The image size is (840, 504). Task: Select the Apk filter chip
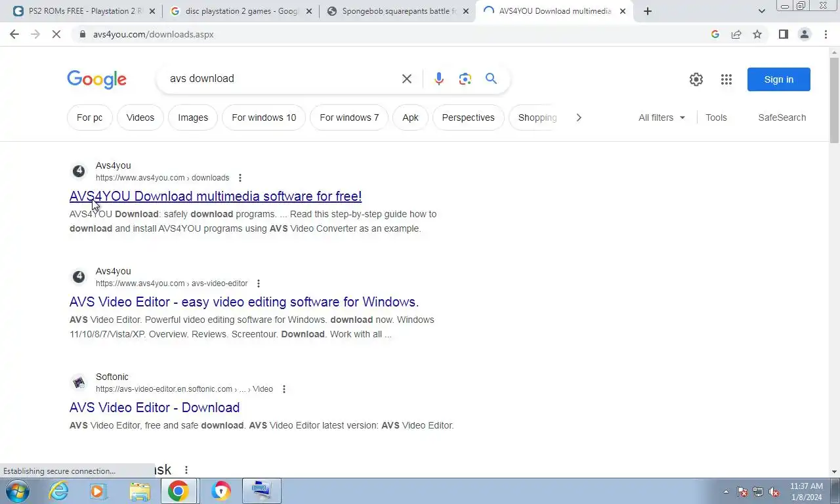click(x=410, y=117)
